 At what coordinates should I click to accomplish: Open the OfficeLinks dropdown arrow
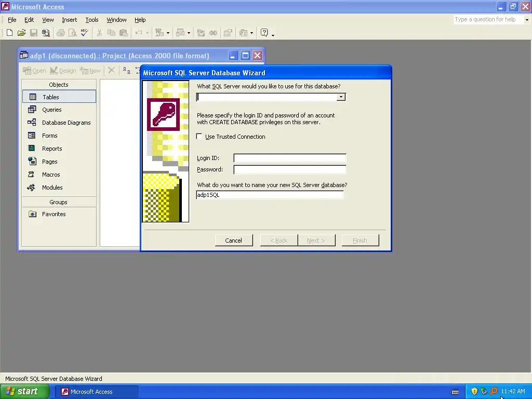[168, 33]
